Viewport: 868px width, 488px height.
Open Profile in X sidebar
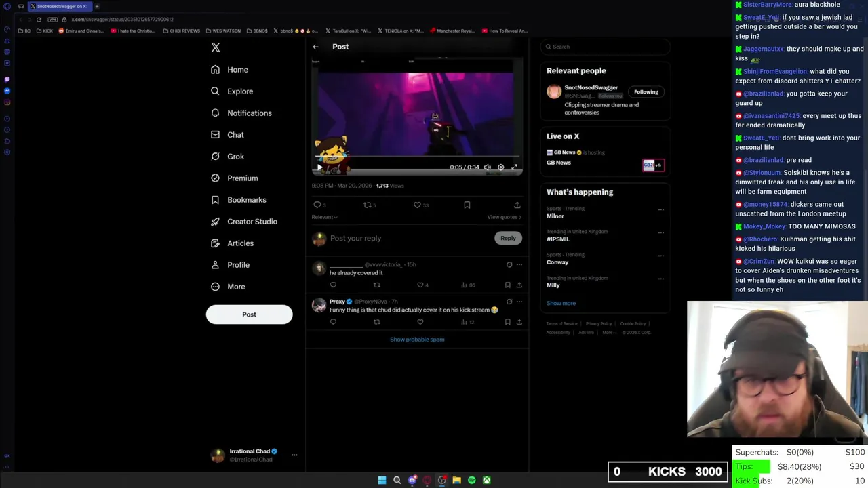[230, 265]
